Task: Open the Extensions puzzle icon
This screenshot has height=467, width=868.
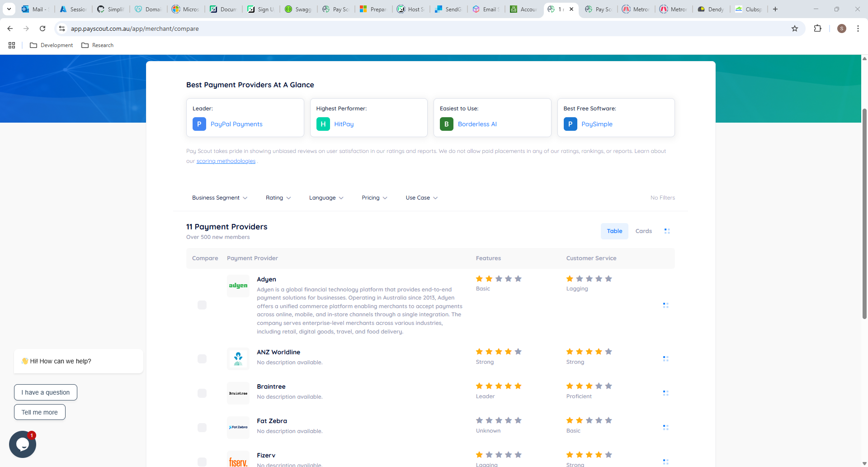Action: pyautogui.click(x=817, y=29)
